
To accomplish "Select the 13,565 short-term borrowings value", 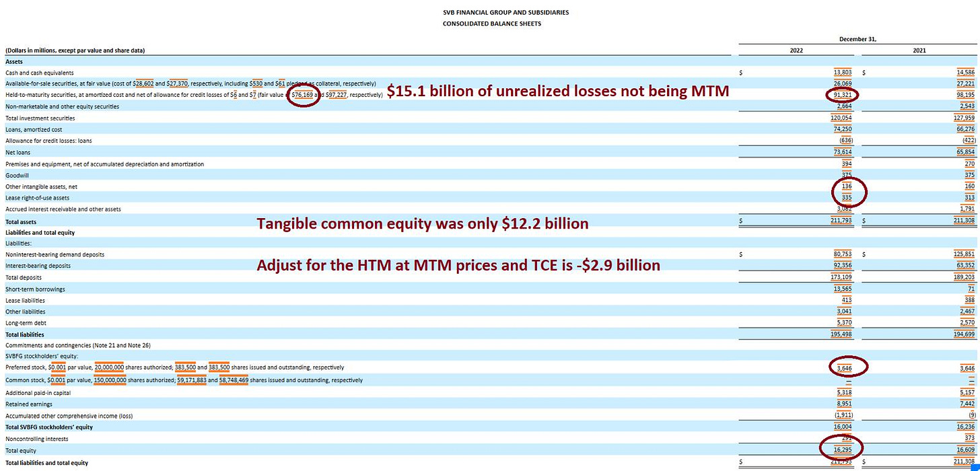I will tap(843, 289).
